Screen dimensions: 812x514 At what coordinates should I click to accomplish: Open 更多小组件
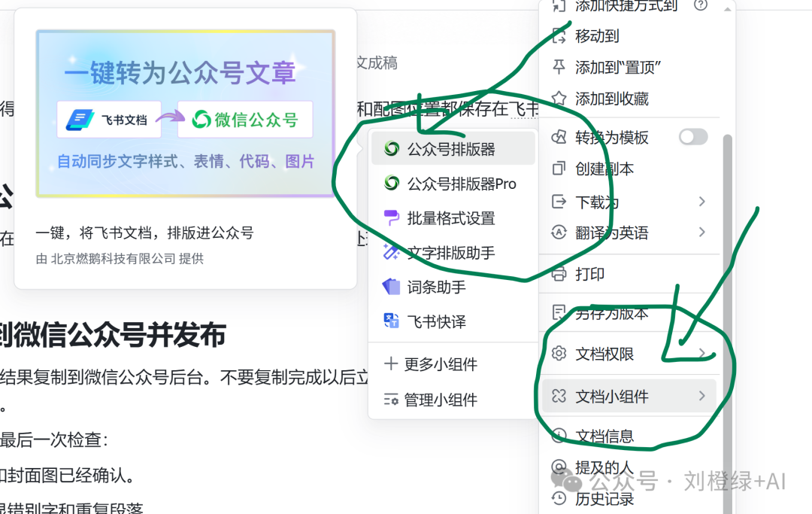tap(453, 364)
